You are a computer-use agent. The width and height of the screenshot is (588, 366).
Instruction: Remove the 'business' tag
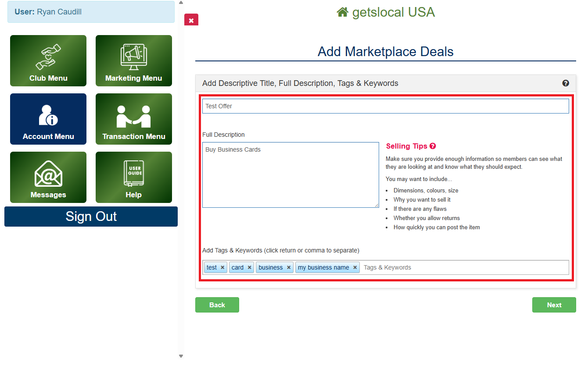[x=289, y=267]
